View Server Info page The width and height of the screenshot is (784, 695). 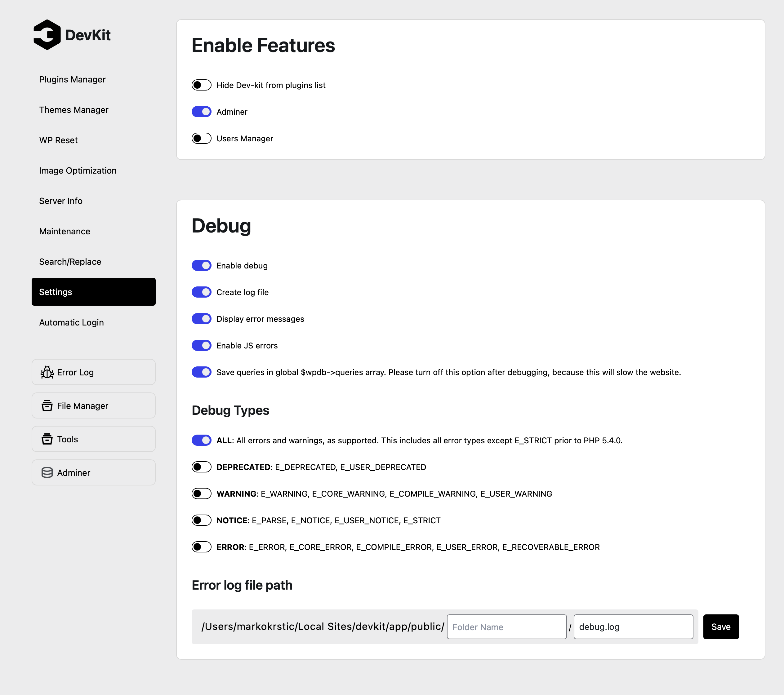pos(94,201)
